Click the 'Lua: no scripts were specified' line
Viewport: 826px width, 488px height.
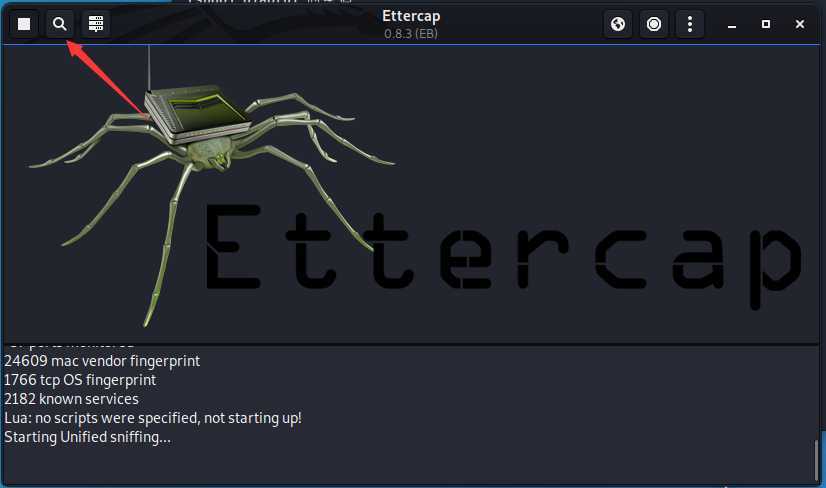coord(153,418)
